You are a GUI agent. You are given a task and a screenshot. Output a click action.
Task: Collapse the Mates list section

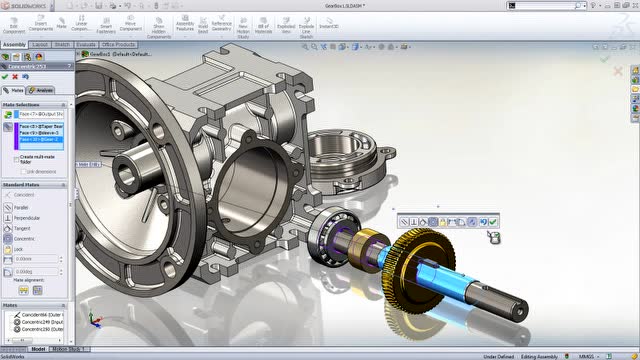[x=63, y=305]
